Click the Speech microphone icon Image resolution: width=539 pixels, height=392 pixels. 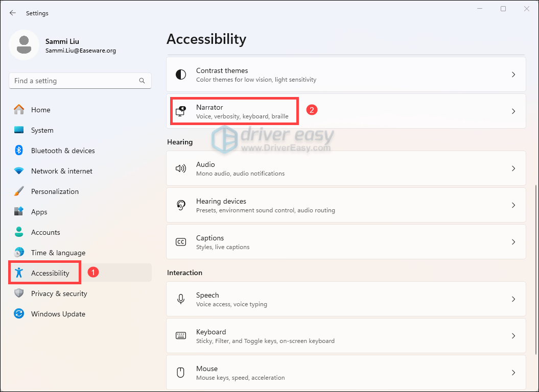[181, 299]
